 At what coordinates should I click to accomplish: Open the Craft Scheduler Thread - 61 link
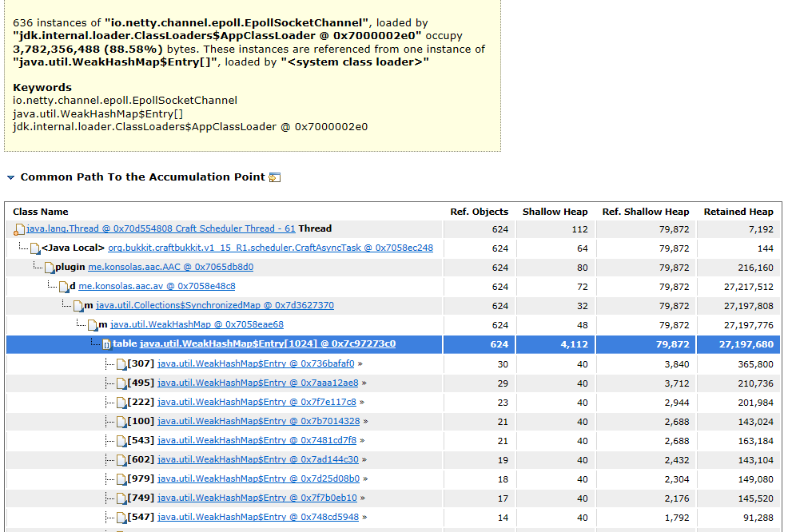(161, 228)
